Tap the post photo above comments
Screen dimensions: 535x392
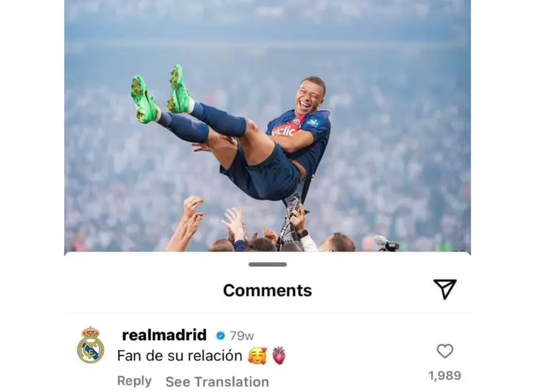[267, 125]
